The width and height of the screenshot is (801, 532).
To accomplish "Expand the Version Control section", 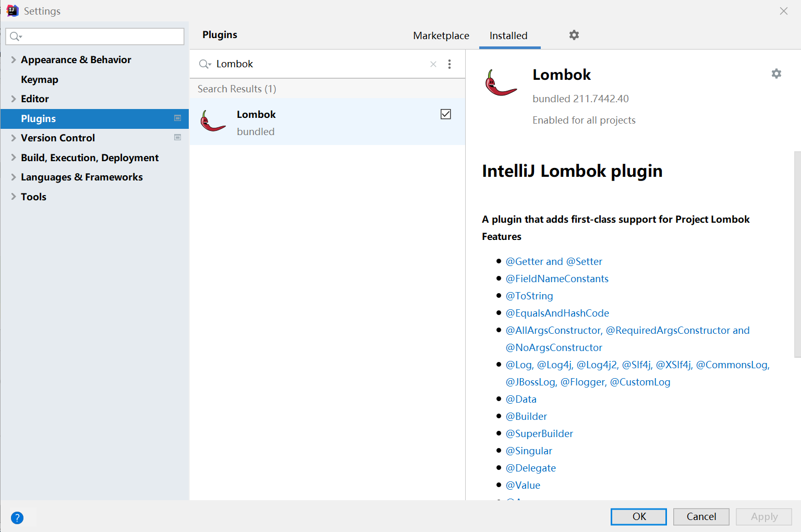I will click(14, 138).
